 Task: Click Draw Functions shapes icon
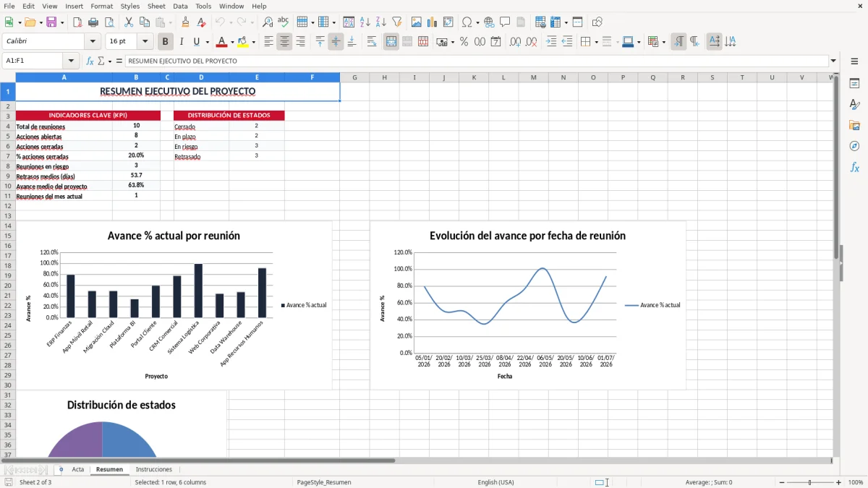click(x=597, y=22)
